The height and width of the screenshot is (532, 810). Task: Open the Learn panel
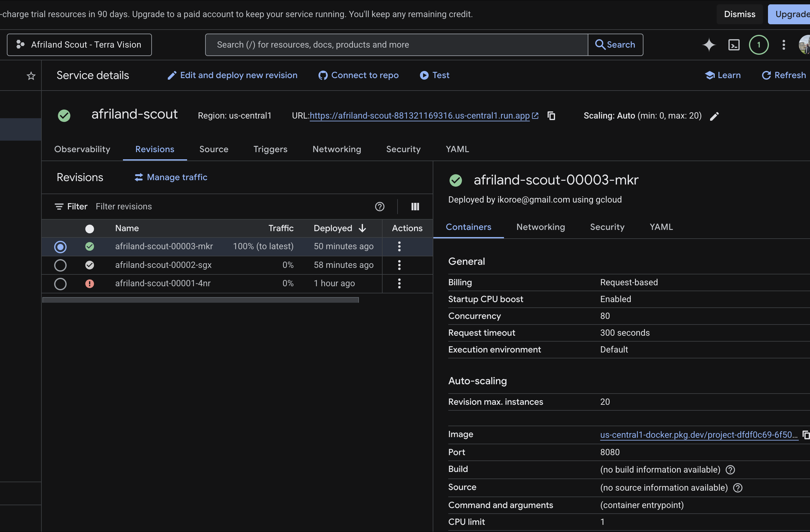tap(723, 75)
